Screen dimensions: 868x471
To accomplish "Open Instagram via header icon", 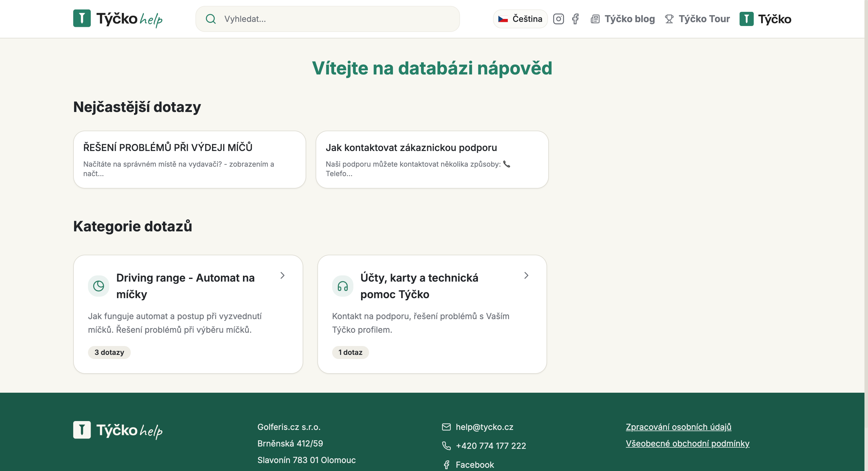I will pyautogui.click(x=558, y=19).
